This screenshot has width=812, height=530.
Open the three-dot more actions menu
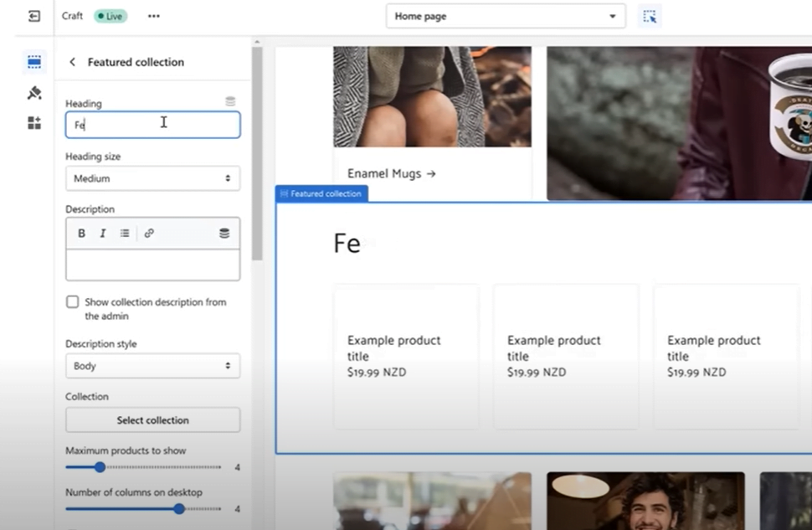click(x=153, y=16)
